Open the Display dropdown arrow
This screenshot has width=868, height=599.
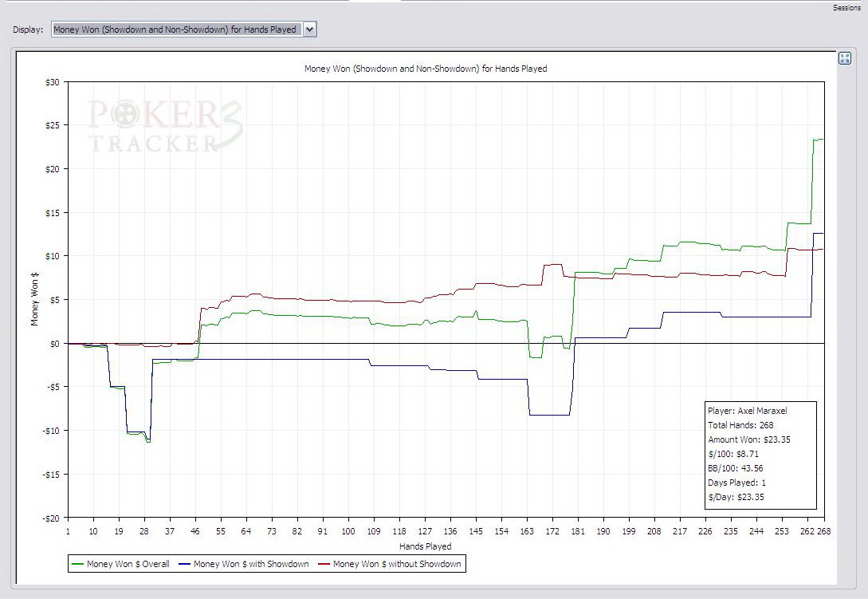[310, 30]
